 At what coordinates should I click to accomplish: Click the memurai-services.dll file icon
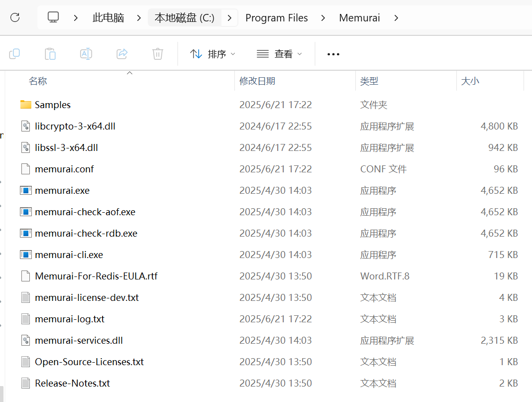[x=26, y=340]
